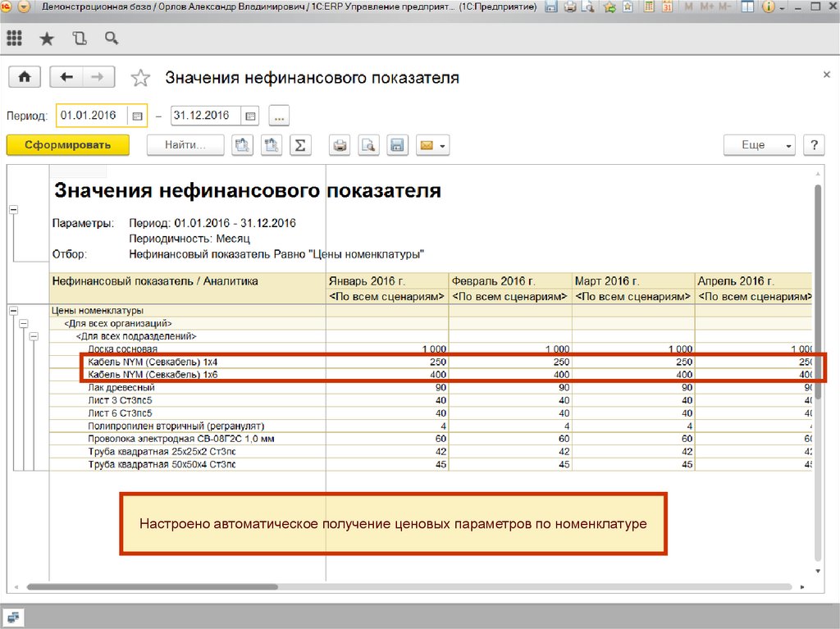Click the sum (Σ) icon
The image size is (840, 629).
pos(300,145)
